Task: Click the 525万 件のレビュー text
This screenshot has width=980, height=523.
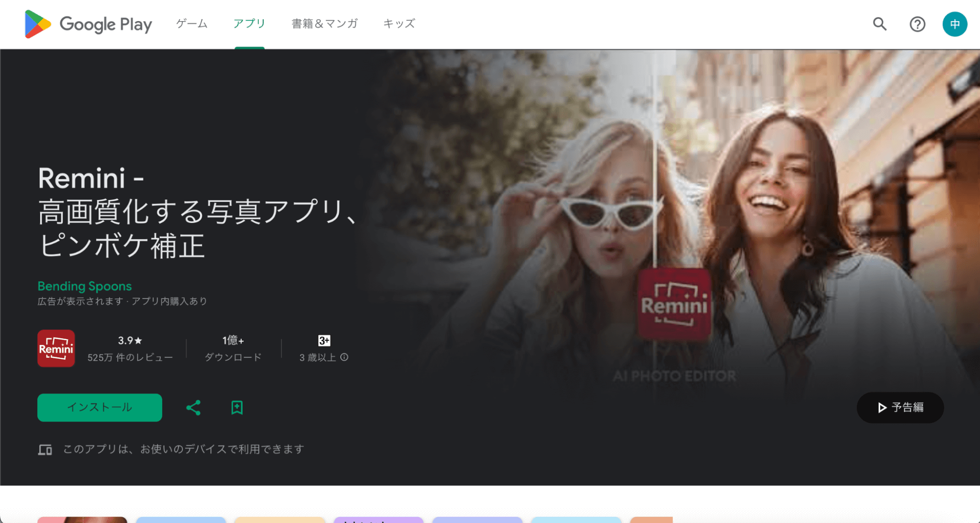Action: pyautogui.click(x=130, y=357)
